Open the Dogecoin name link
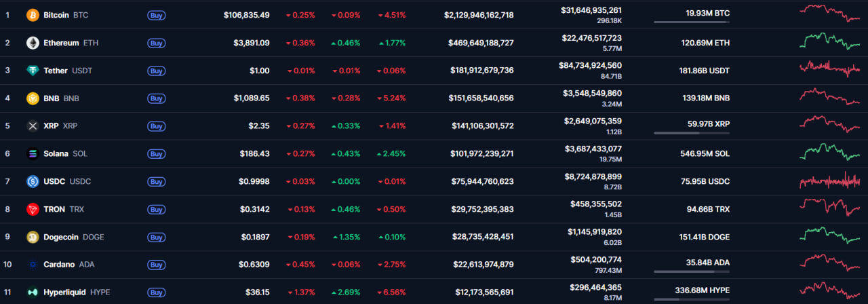Image resolution: width=868 pixels, height=304 pixels. (x=62, y=237)
